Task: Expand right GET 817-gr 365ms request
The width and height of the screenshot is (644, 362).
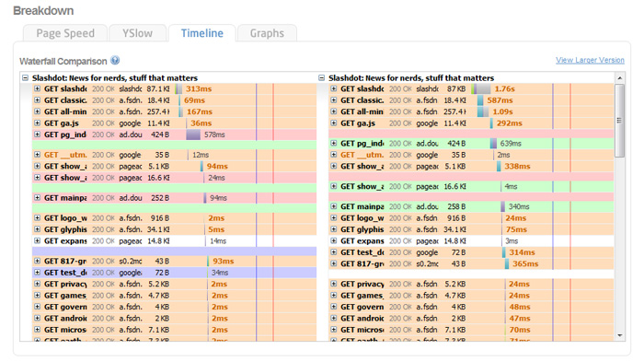Action: pos(333,264)
